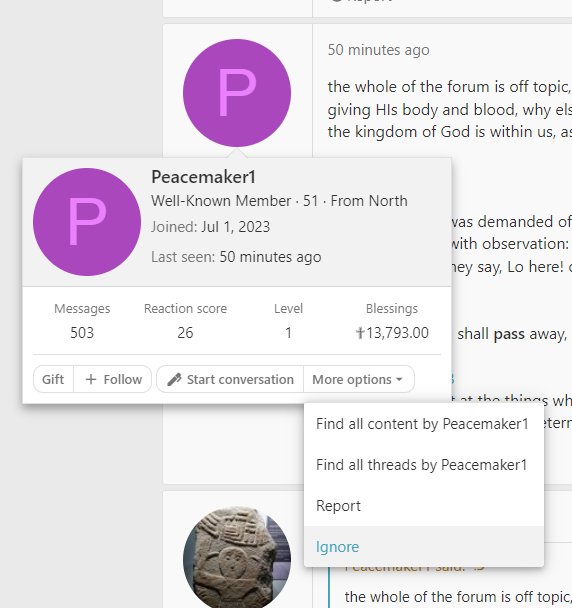Select Find all content by Peacemaker1

coord(423,424)
